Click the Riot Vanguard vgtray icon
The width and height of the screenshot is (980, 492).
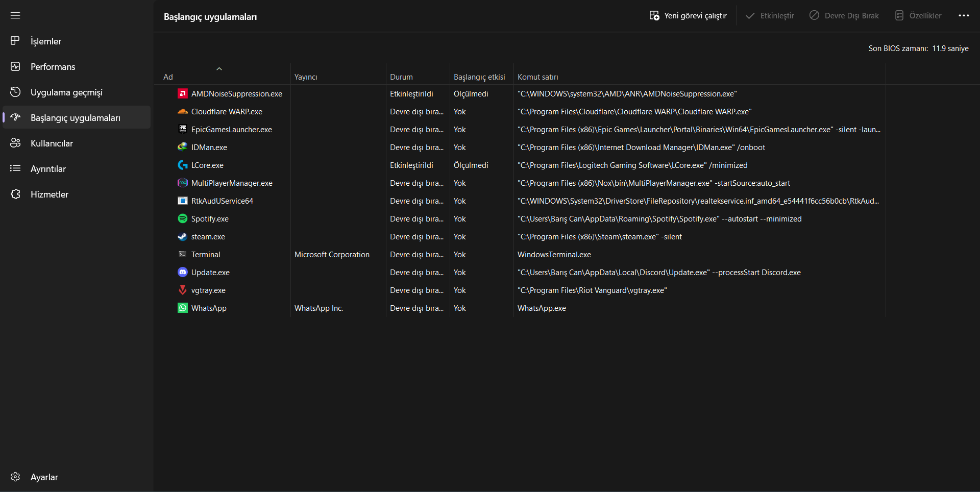182,290
